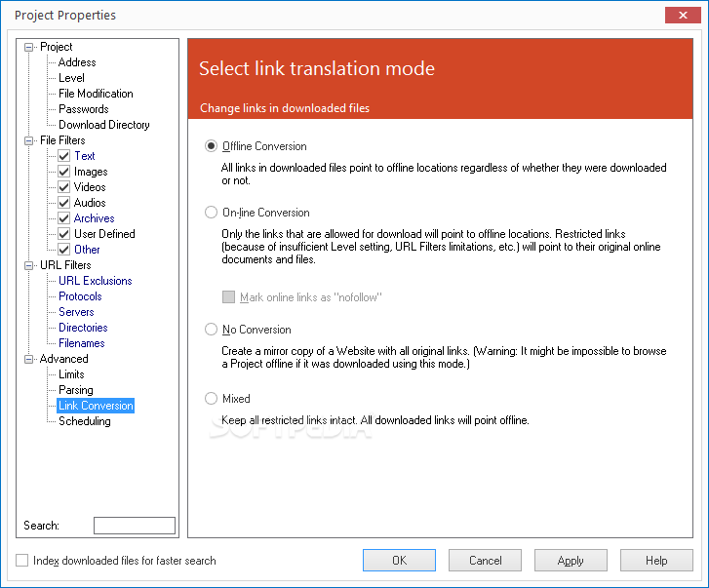Uncheck the Videos file filter checkbox
The image size is (709, 588).
64,187
